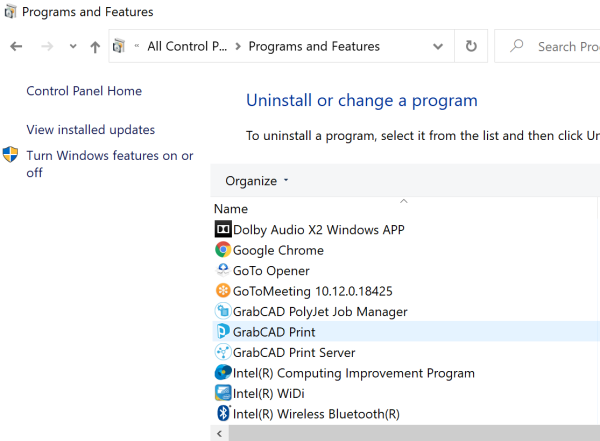Click the Intel WiDi program icon
Image resolution: width=600 pixels, height=441 pixels.
pos(223,393)
